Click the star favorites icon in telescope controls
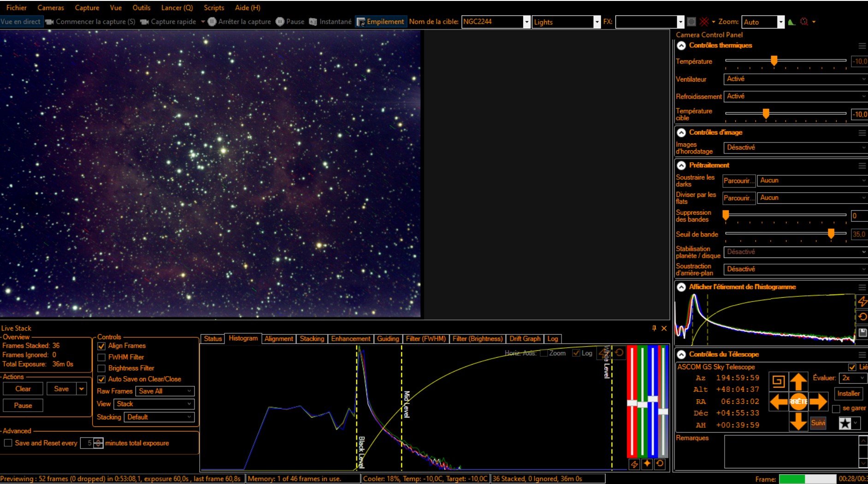This screenshot has width=868, height=484. 844,423
